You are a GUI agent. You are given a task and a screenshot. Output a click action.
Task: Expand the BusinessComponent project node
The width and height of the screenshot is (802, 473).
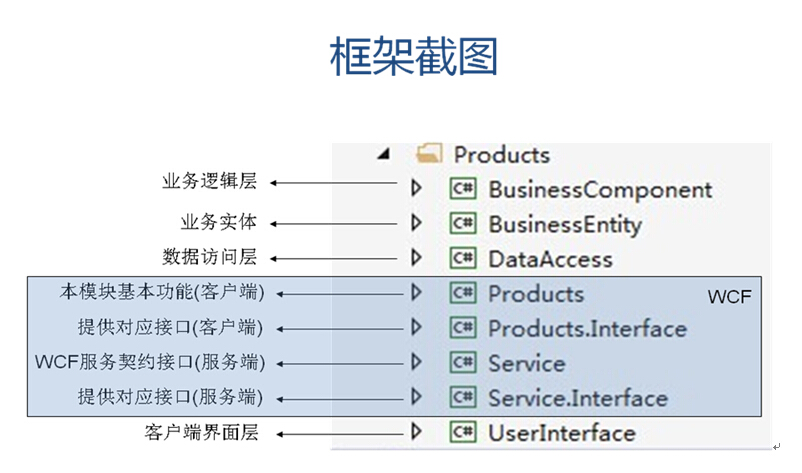click(x=416, y=188)
